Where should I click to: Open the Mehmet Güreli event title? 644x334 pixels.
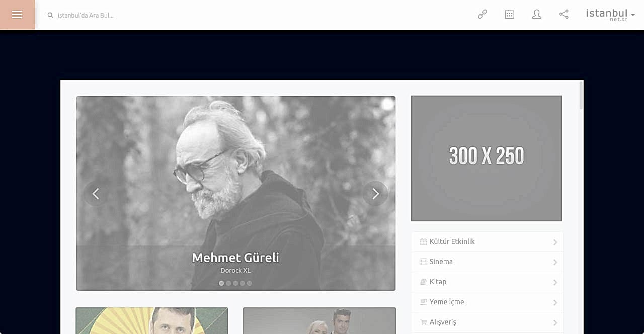[235, 258]
